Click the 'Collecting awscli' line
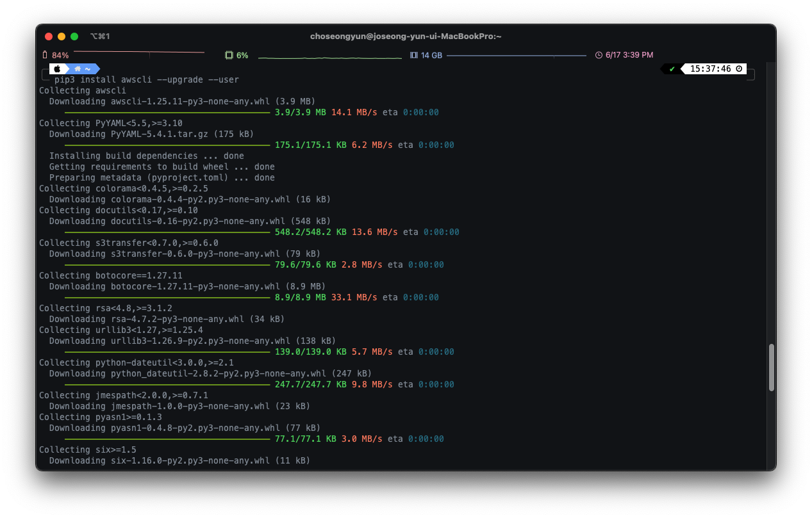This screenshot has width=812, height=518. (x=83, y=90)
